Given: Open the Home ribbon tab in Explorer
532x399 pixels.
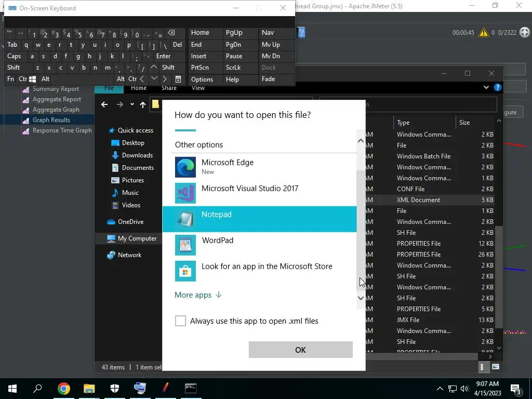Looking at the screenshot, I should coord(139,88).
